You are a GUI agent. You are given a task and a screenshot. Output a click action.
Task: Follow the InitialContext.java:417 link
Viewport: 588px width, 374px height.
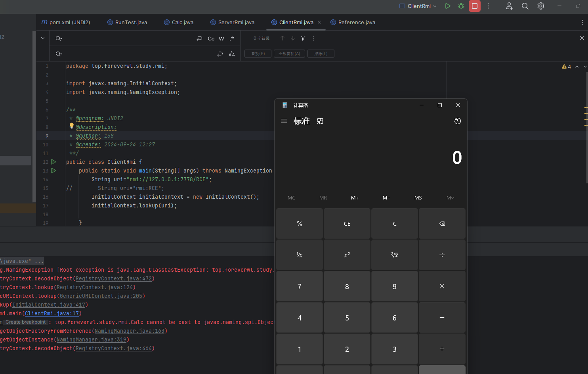click(x=49, y=305)
